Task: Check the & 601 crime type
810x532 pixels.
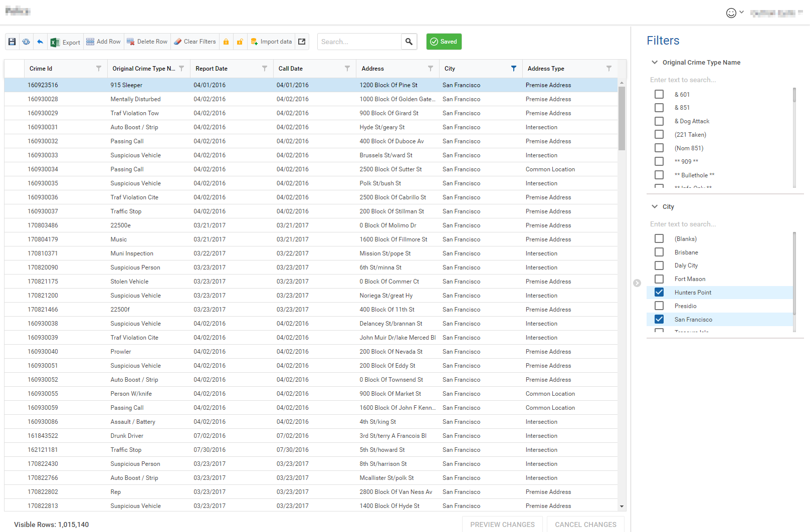Action: click(x=659, y=94)
